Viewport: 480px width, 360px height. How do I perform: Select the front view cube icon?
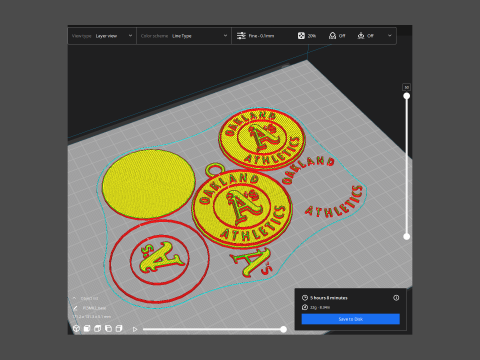pos(87,329)
